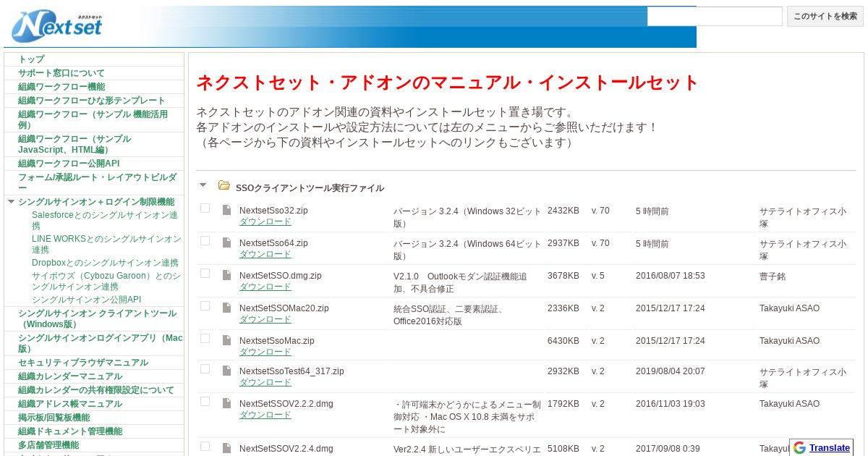
Task: Download NextsetSso32.zip via ダウンロード link
Action: (x=265, y=221)
